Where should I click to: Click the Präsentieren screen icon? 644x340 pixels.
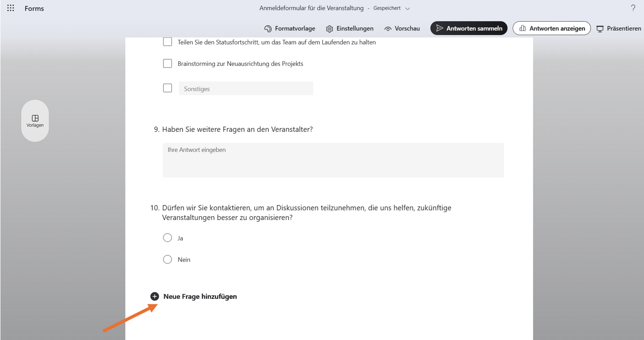(x=600, y=28)
